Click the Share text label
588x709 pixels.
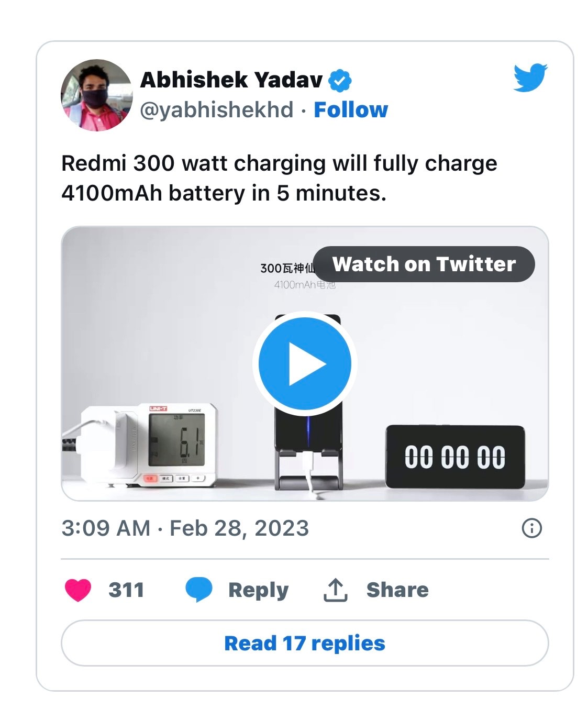(x=397, y=590)
